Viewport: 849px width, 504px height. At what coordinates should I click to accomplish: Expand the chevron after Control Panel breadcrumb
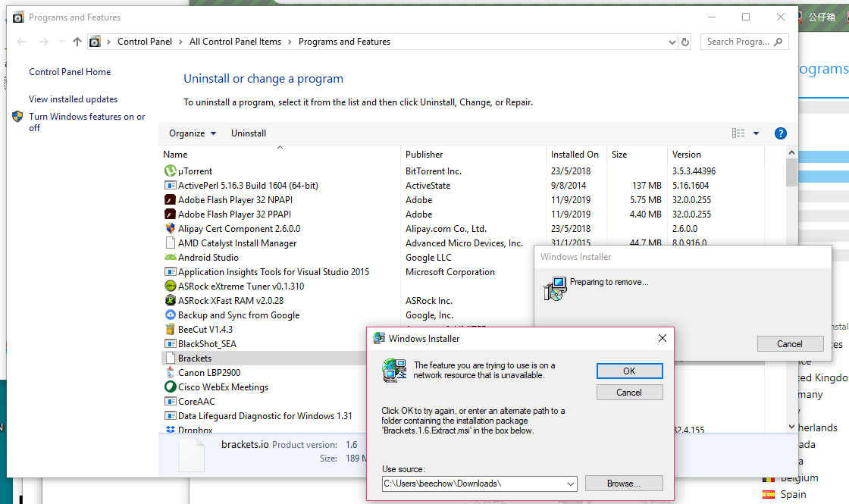[181, 42]
